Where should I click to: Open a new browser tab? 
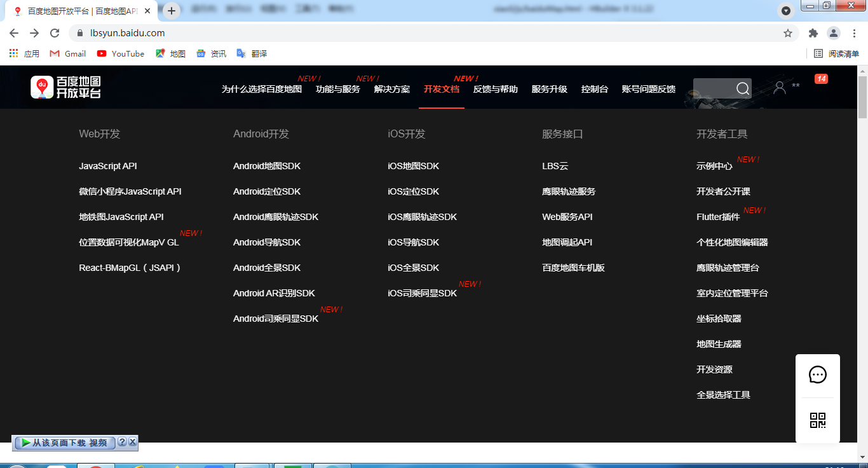pyautogui.click(x=172, y=11)
